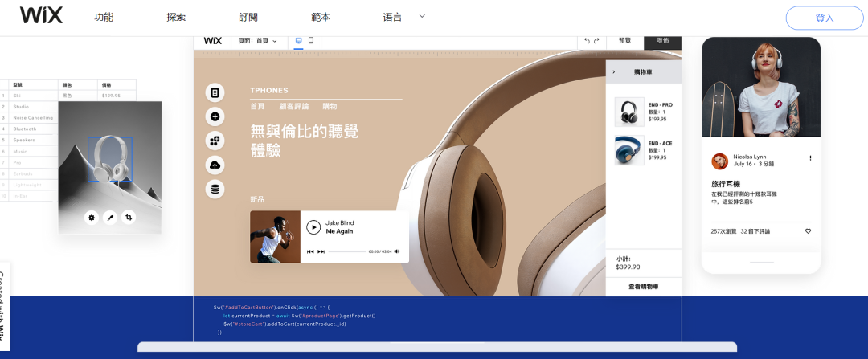Click the 32 留下評論 comments text
868x359 pixels.
[x=755, y=231]
